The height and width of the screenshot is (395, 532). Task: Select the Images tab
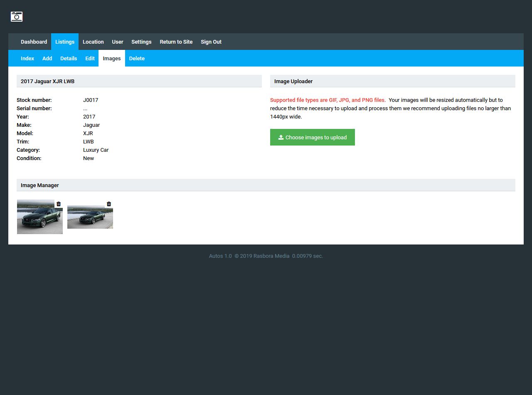[x=112, y=58]
